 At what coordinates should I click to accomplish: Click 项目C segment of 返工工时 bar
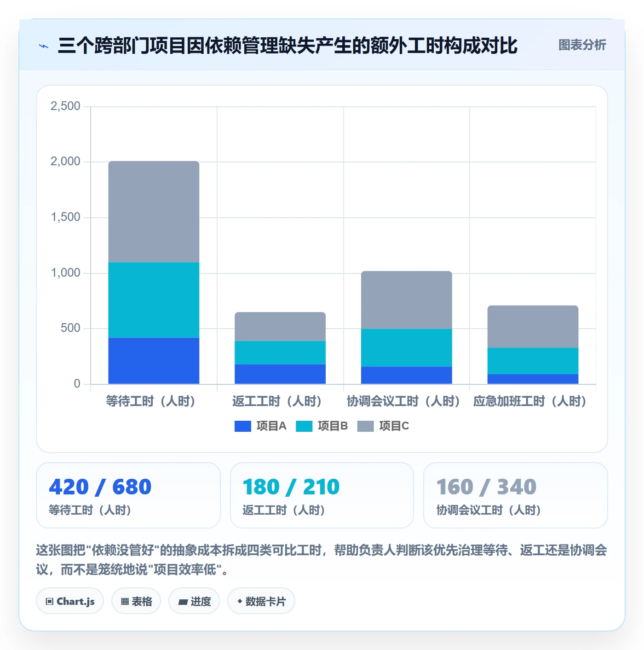click(x=280, y=326)
